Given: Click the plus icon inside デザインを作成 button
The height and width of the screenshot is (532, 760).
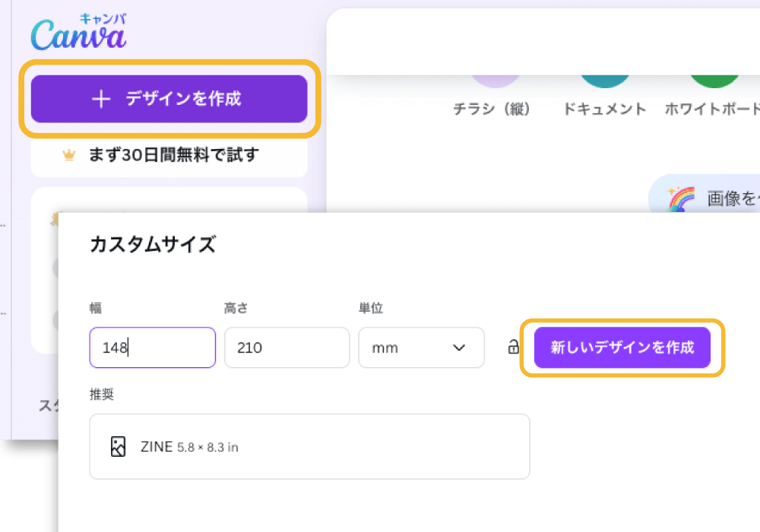Looking at the screenshot, I should (102, 99).
